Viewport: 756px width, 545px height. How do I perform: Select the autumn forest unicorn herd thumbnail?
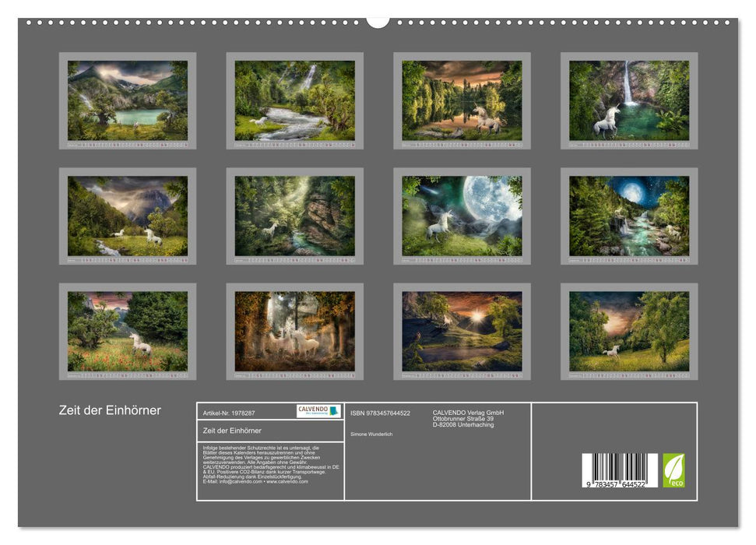[x=294, y=331]
